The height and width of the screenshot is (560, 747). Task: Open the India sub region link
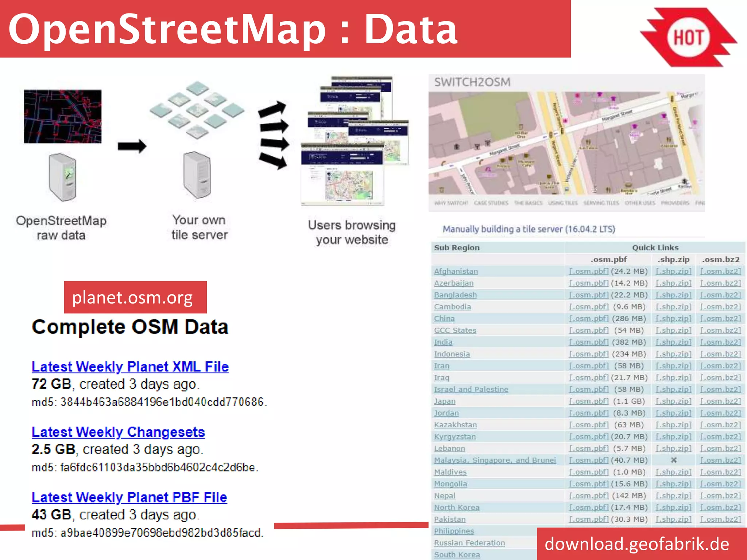pos(443,342)
